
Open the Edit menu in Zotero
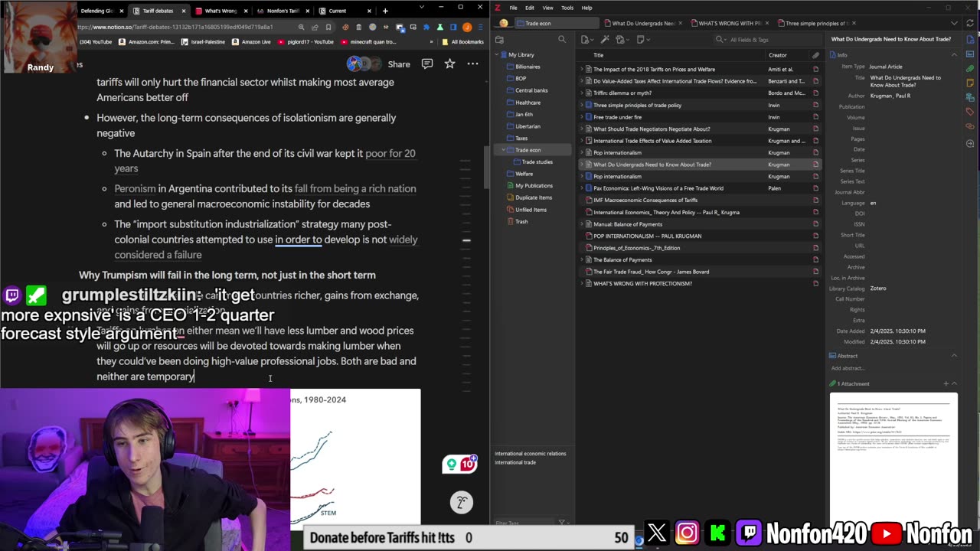pyautogui.click(x=529, y=8)
